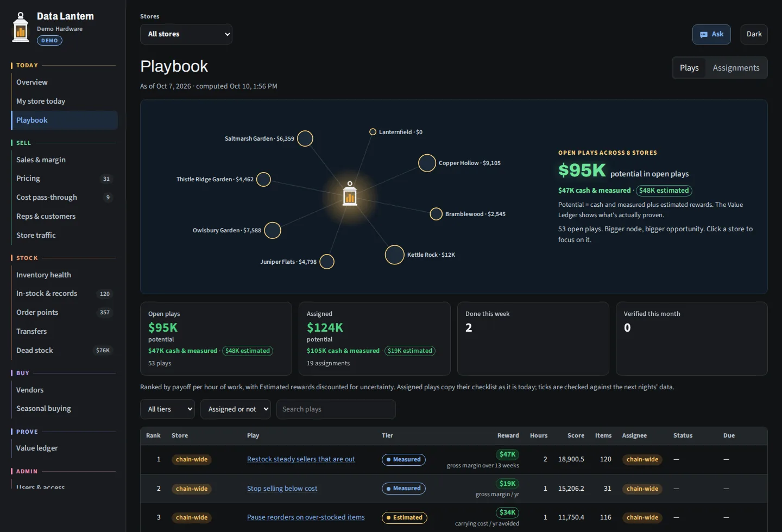Open Inventory health page
Viewport: 782px width, 532px height.
pos(65,275)
